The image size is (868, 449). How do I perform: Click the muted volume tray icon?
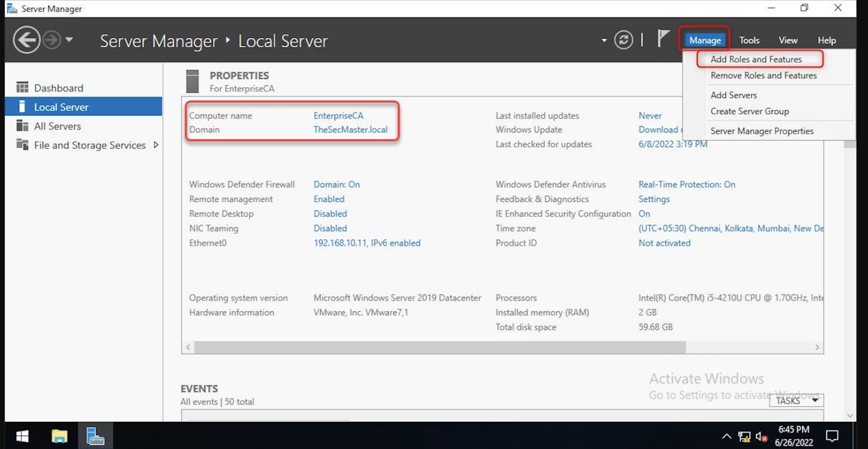point(761,437)
